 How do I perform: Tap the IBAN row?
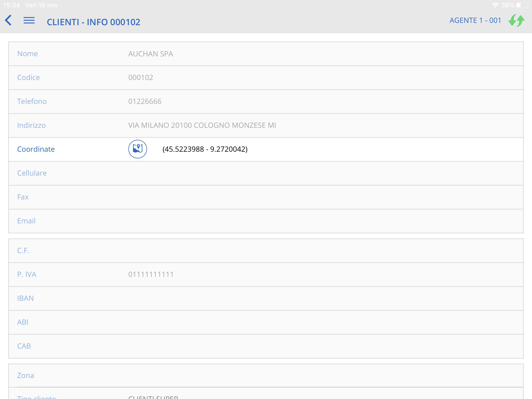tap(265, 298)
